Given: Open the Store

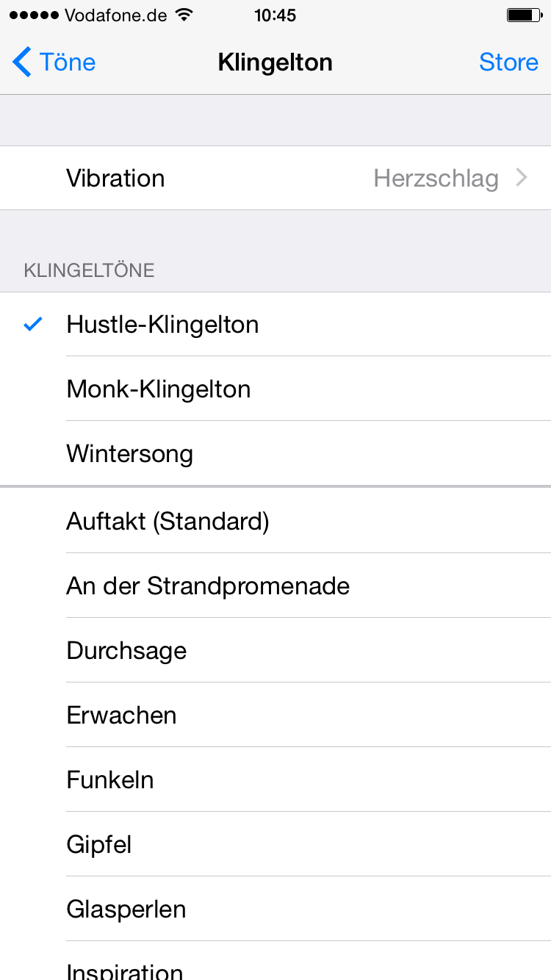Looking at the screenshot, I should pyautogui.click(x=509, y=62).
